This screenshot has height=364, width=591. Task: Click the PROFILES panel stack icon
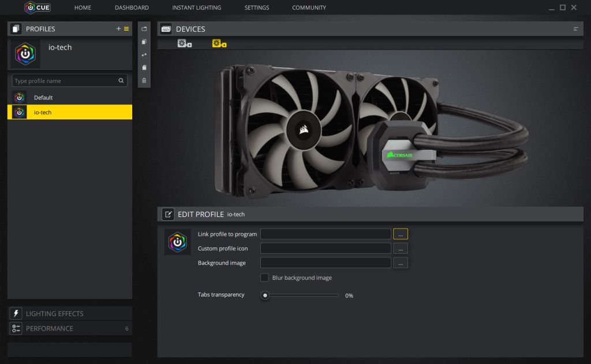pos(16,29)
